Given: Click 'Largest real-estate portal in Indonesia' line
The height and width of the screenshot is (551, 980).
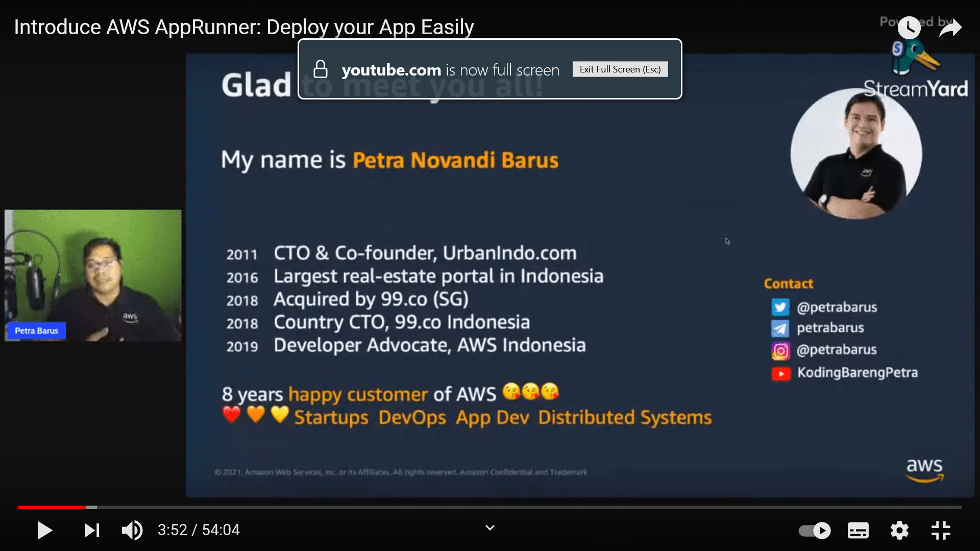Looking at the screenshot, I should (x=438, y=276).
